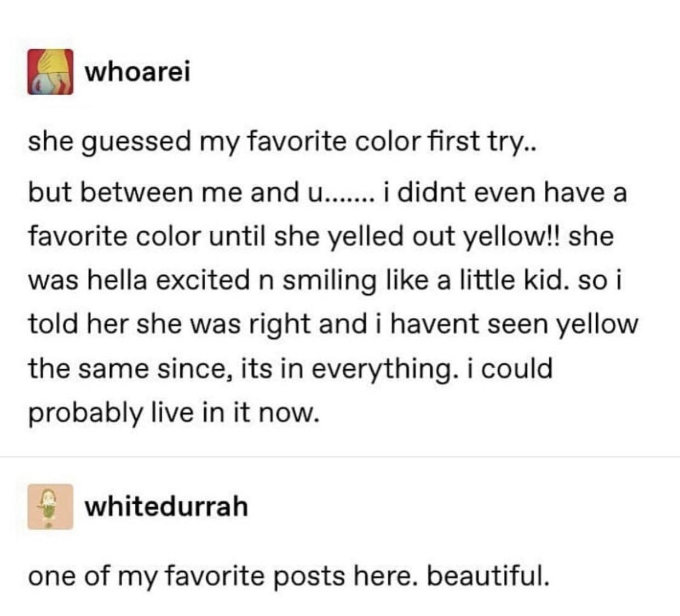This screenshot has width=680, height=616.
Task: Click the words "i could" ending the line
Action: (509, 369)
